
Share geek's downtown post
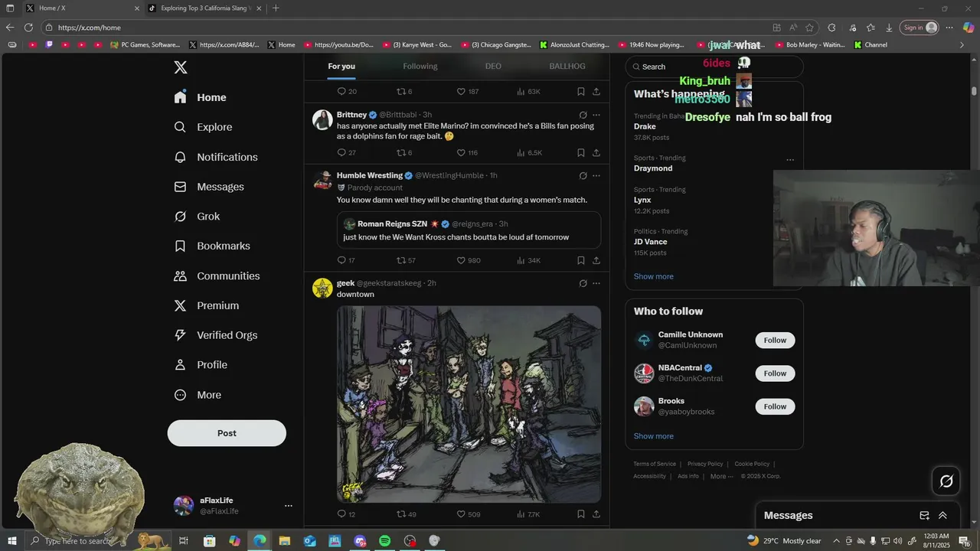coord(596,514)
